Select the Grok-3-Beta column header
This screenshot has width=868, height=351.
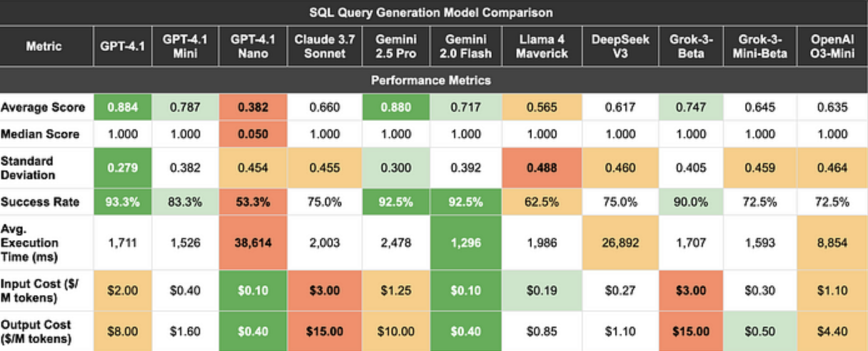690,46
